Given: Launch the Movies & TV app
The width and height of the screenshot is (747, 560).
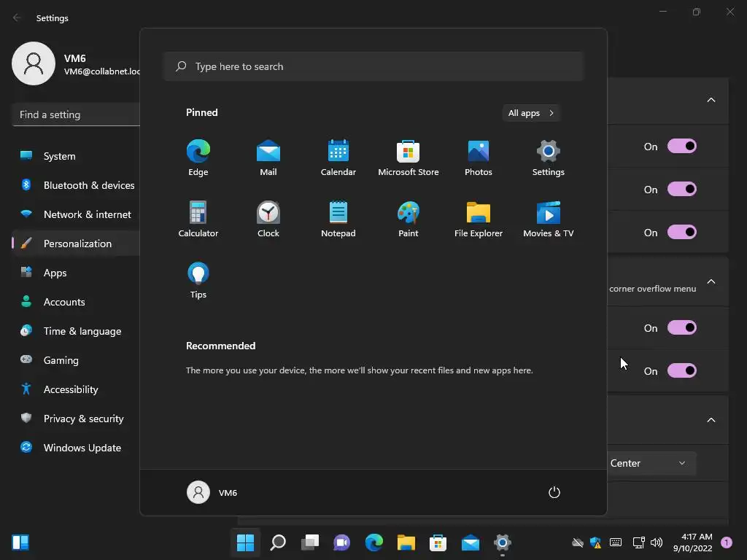Looking at the screenshot, I should pyautogui.click(x=549, y=219).
